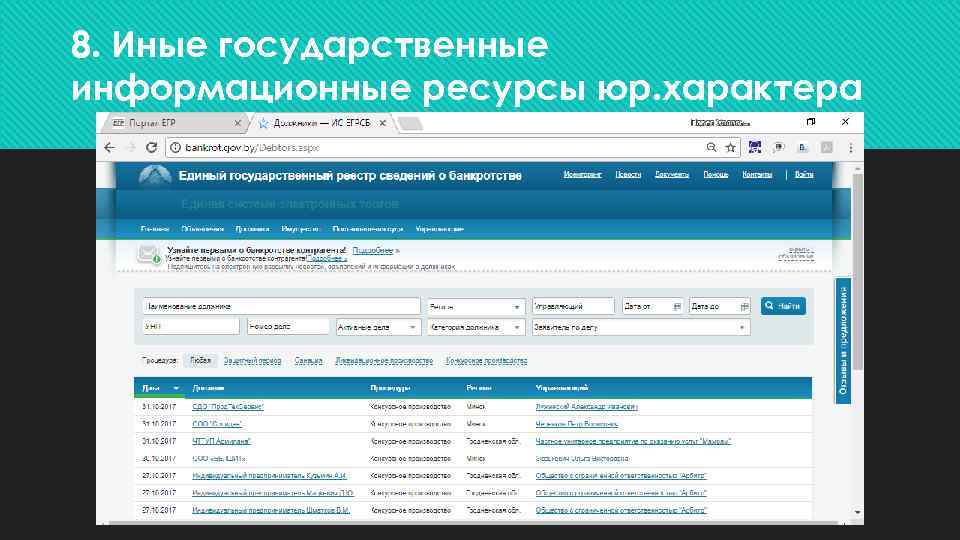Click the Подробнее link in the banner
The height and width of the screenshot is (540, 960).
[x=373, y=250]
